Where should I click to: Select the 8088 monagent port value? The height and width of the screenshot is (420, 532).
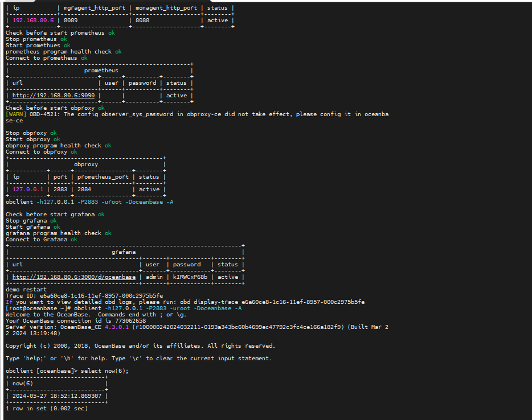[x=142, y=20]
